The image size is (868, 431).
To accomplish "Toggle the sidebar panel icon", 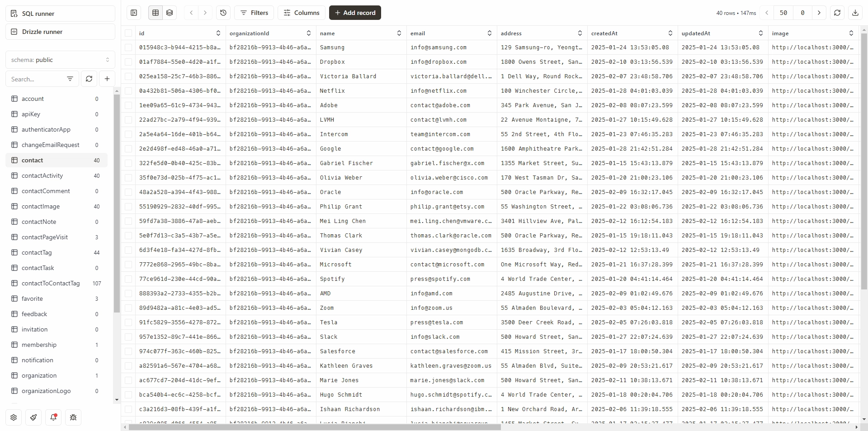I will 134,13.
